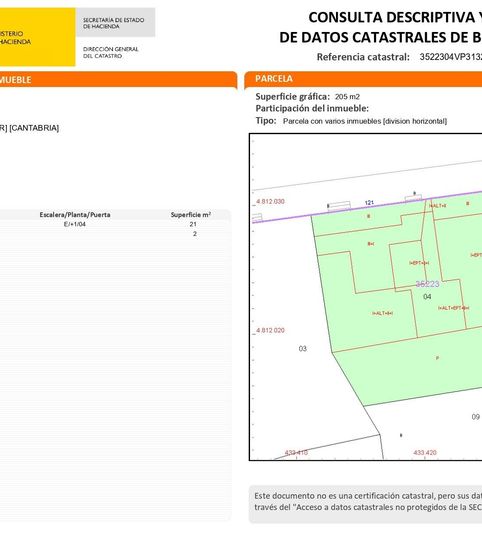This screenshot has height=542, width=482.
Task: Click the "Referencia catastral:" label
Action: tap(363, 57)
